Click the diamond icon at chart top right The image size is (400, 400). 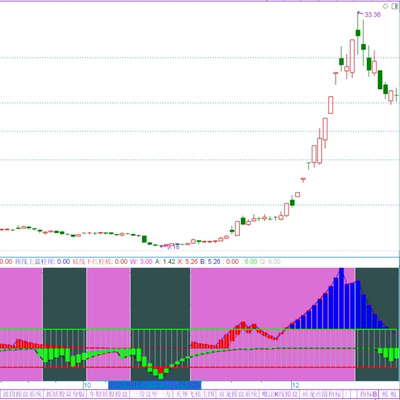385,6
